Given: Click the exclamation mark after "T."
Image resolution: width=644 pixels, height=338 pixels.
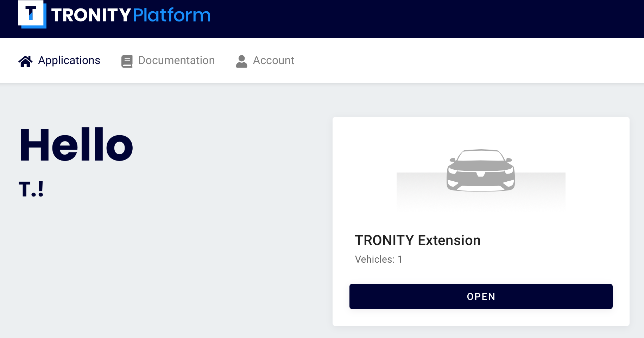Looking at the screenshot, I should [41, 189].
